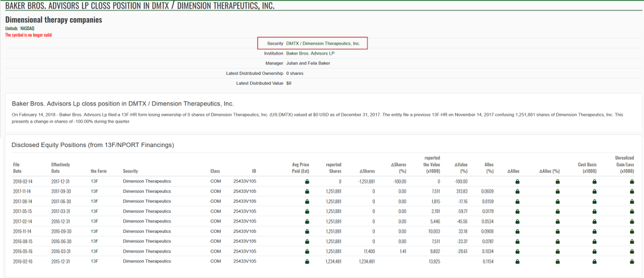Click ΔAlloc (%) lock icon in 2017-11-14 row
Screen dimensions: 644x278
coord(558,191)
